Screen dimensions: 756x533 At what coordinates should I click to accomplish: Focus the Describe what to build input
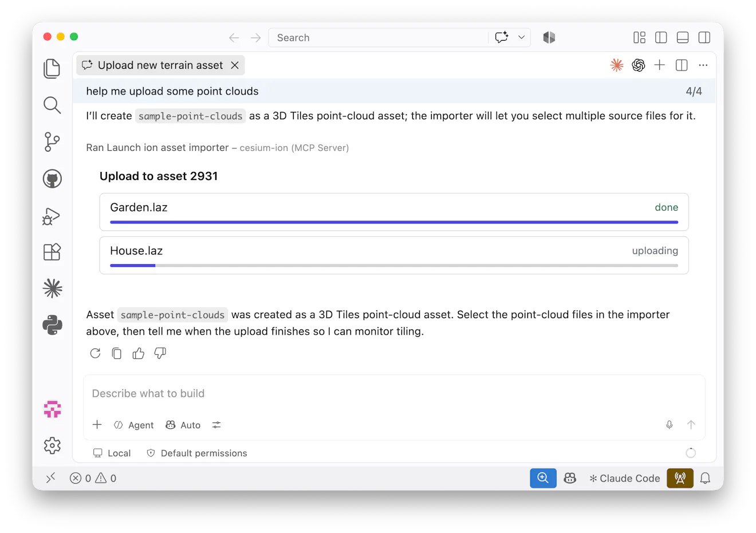[394, 394]
